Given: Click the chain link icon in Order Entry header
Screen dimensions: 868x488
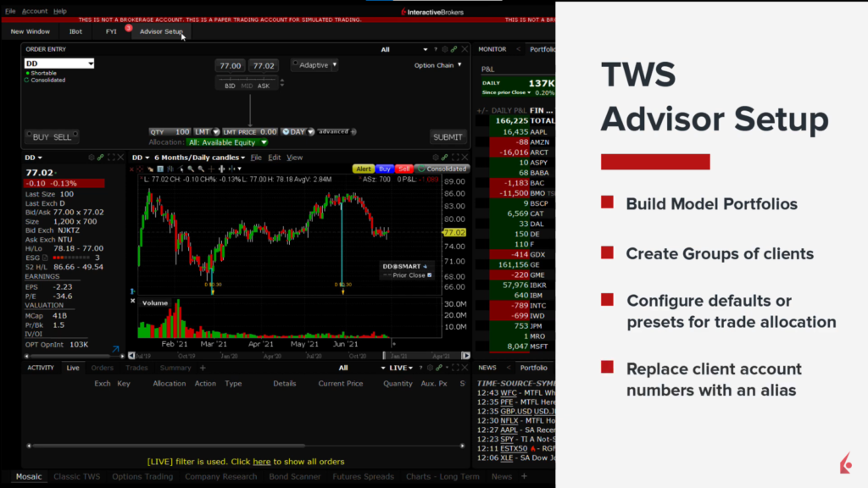Looking at the screenshot, I should [454, 50].
